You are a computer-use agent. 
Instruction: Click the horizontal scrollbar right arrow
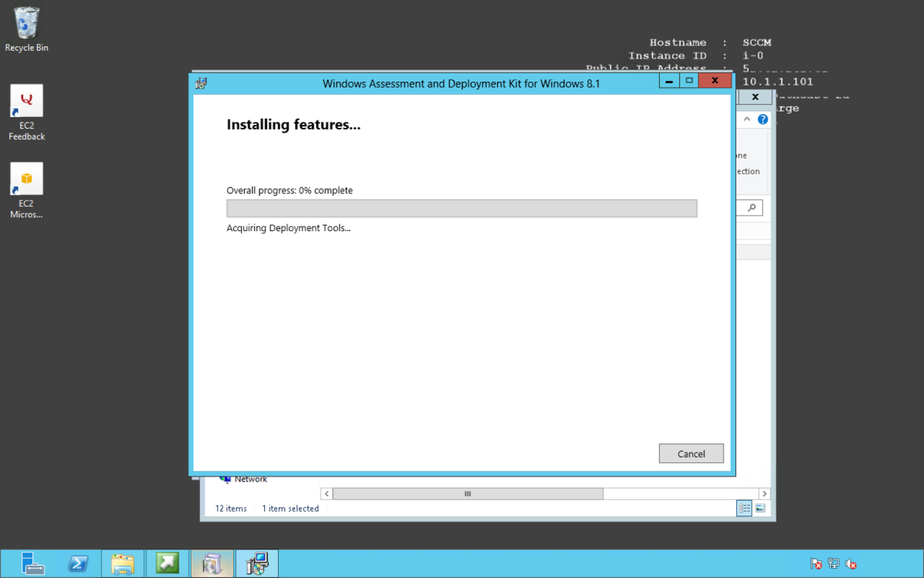click(765, 493)
